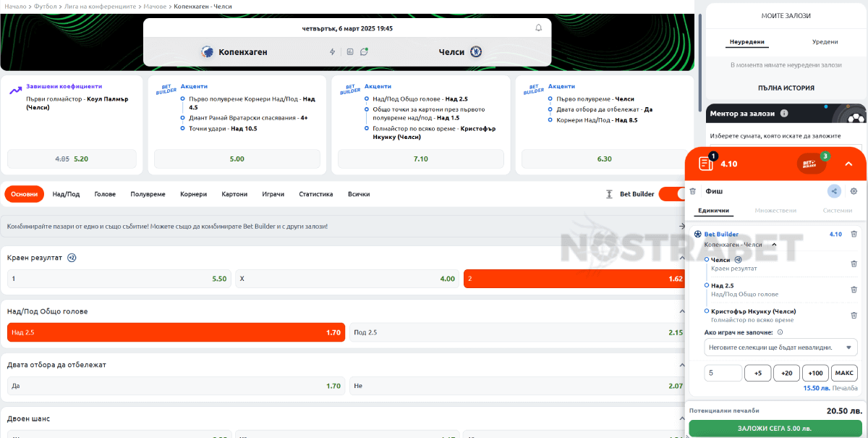This screenshot has height=438, width=868.
Task: Click the Лига на конференциите breadcrumb
Action: 100,6
